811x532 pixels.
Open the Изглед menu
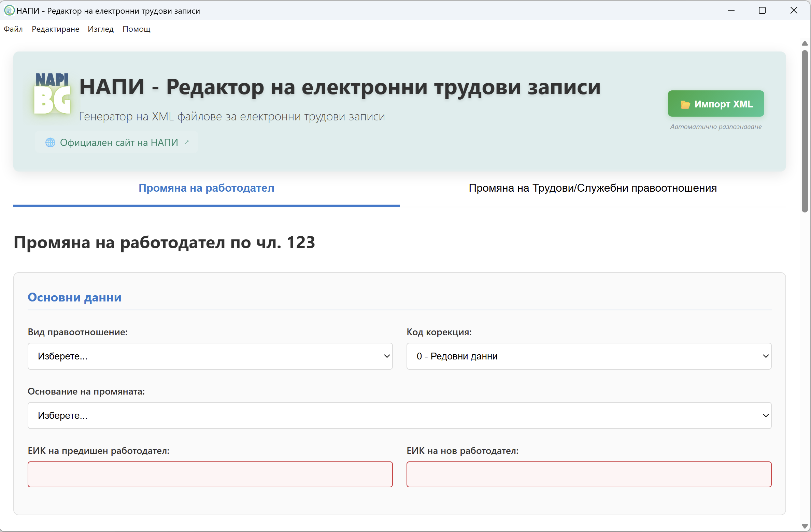pos(100,29)
